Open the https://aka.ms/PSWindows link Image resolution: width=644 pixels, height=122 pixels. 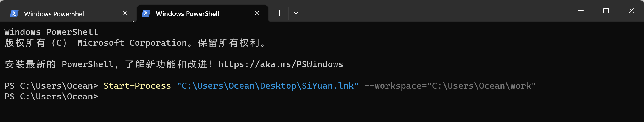281,64
